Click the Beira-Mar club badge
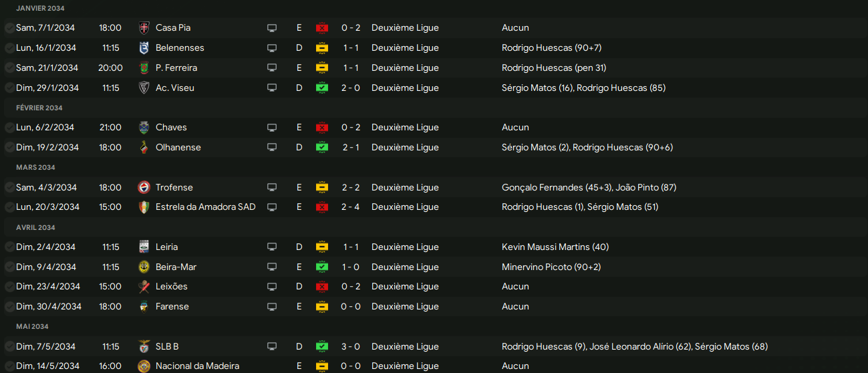The height and width of the screenshot is (373, 868). click(144, 267)
